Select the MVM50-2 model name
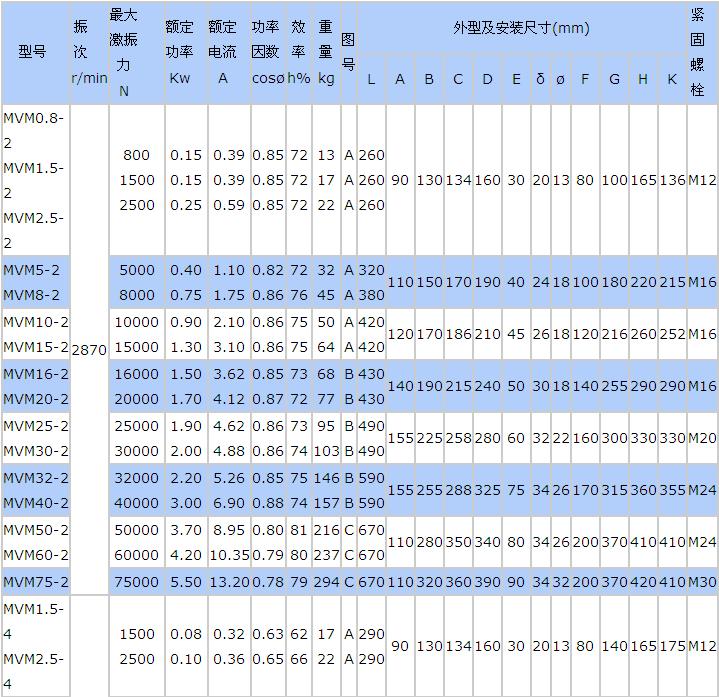Viewport: 719px width, 697px height. point(36,529)
